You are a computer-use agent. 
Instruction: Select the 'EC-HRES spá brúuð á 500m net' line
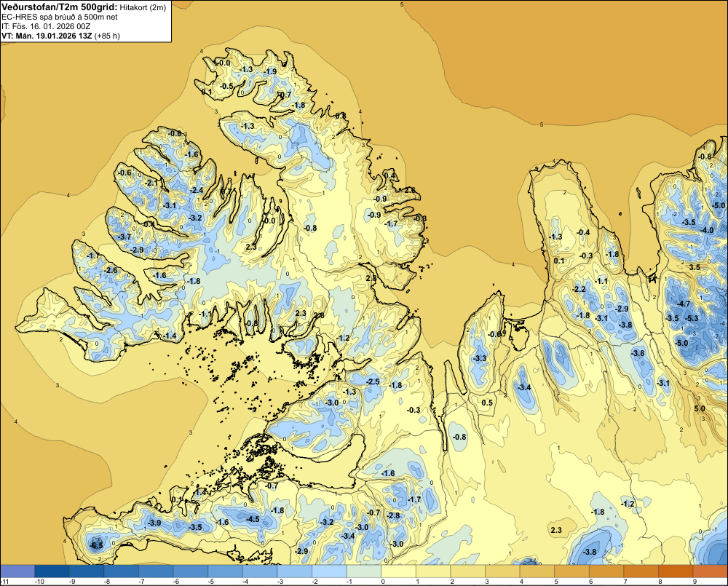click(x=60, y=17)
